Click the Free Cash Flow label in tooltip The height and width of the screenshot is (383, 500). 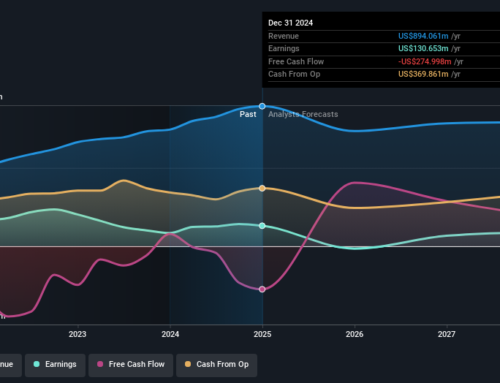click(296, 62)
